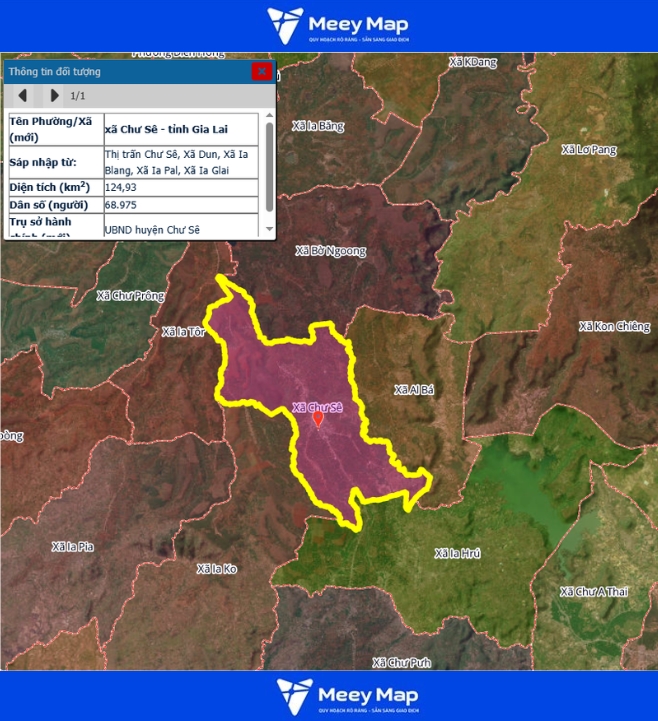
Task: Click the Xã Ia Hrú map label
Action: tap(458, 553)
